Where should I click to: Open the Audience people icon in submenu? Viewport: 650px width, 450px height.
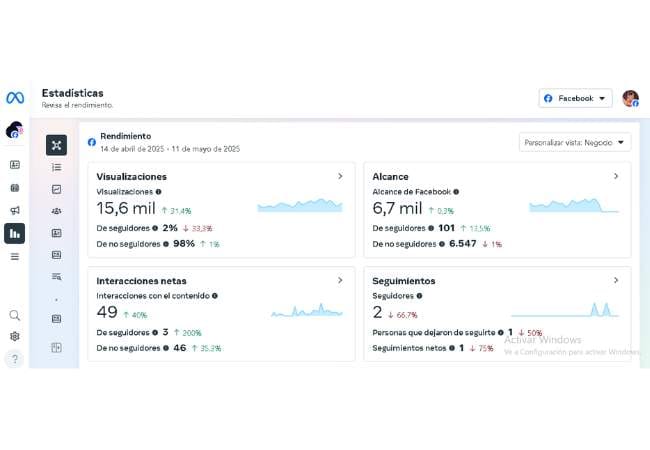(x=56, y=211)
